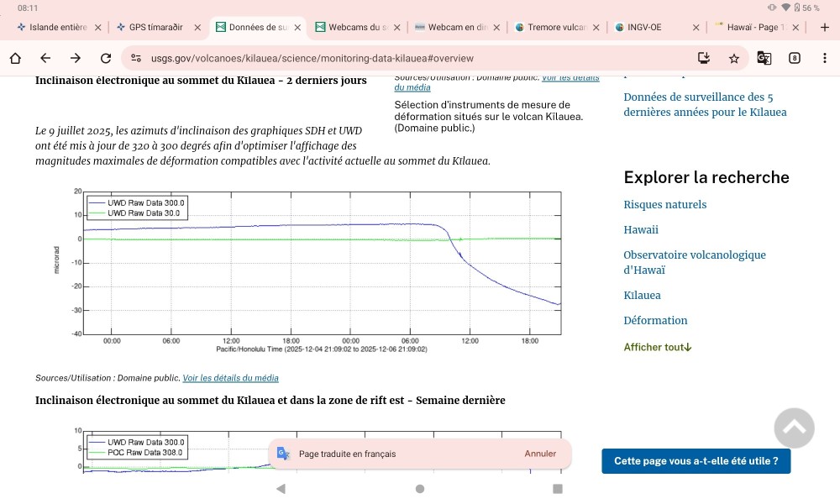The image size is (840, 504).
Task: Open the Chrome overflow menu
Action: click(825, 58)
